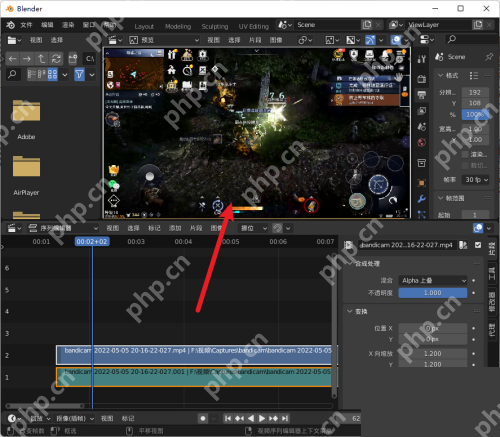Image resolution: width=500 pixels, height=437 pixels.
Task: Navigate to parent directory in file browser
Action: [x=41, y=59]
